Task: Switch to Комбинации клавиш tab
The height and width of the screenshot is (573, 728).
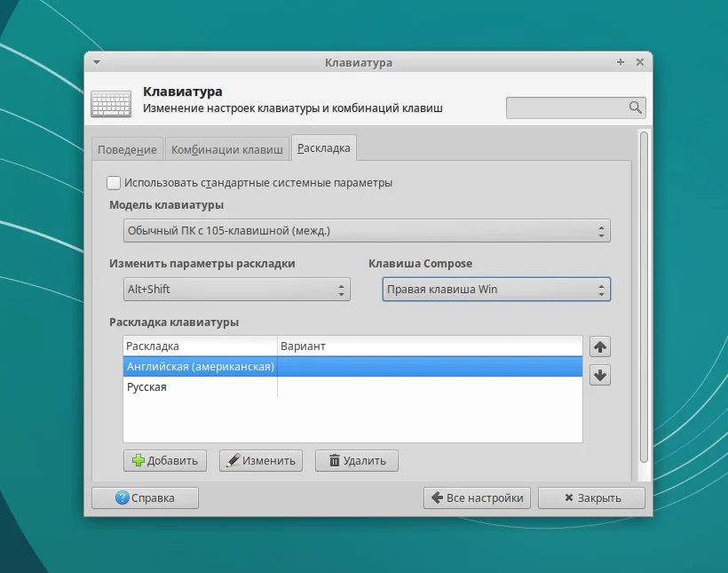Action: pos(227,149)
